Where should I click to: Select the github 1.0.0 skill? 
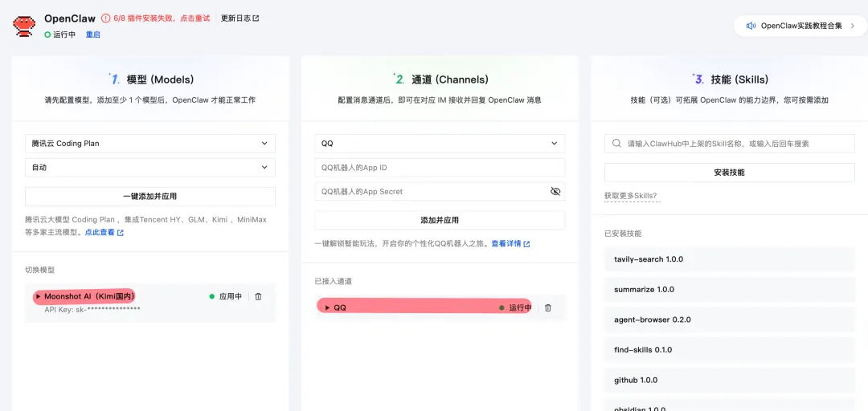pos(730,380)
